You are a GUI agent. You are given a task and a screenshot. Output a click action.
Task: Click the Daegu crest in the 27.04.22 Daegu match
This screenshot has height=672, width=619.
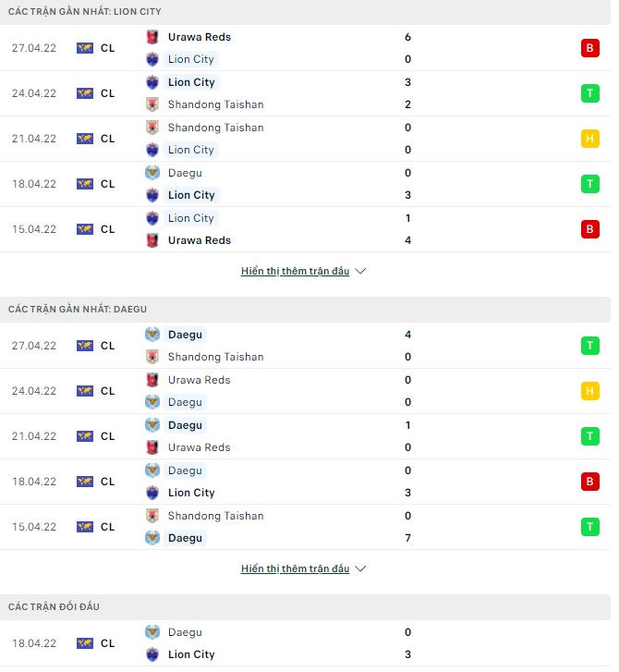point(152,335)
